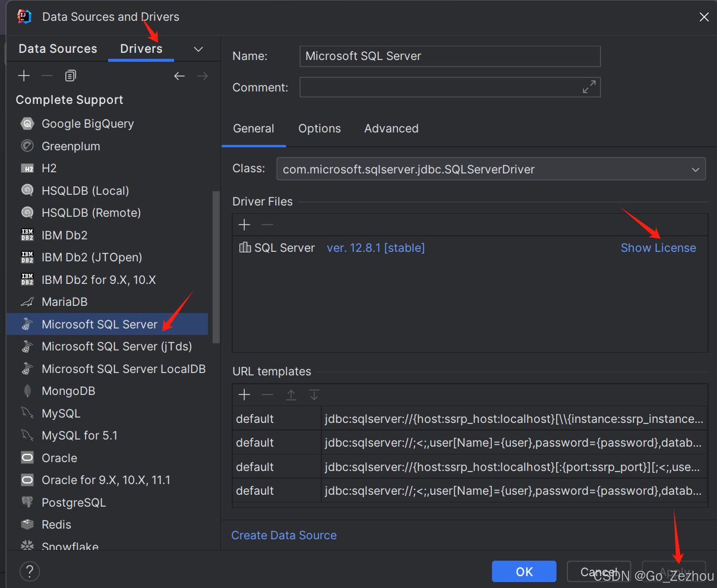
Task: Switch to the Data Sources tab
Action: (58, 49)
